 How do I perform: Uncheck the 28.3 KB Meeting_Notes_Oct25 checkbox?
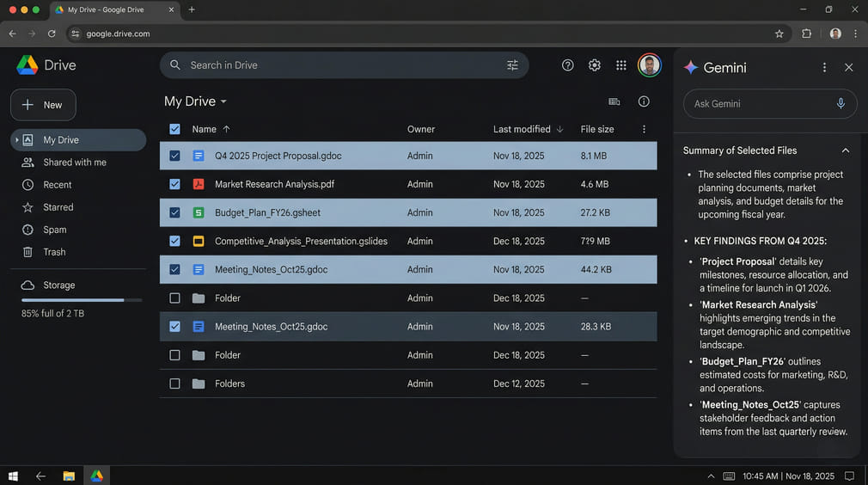pos(174,327)
